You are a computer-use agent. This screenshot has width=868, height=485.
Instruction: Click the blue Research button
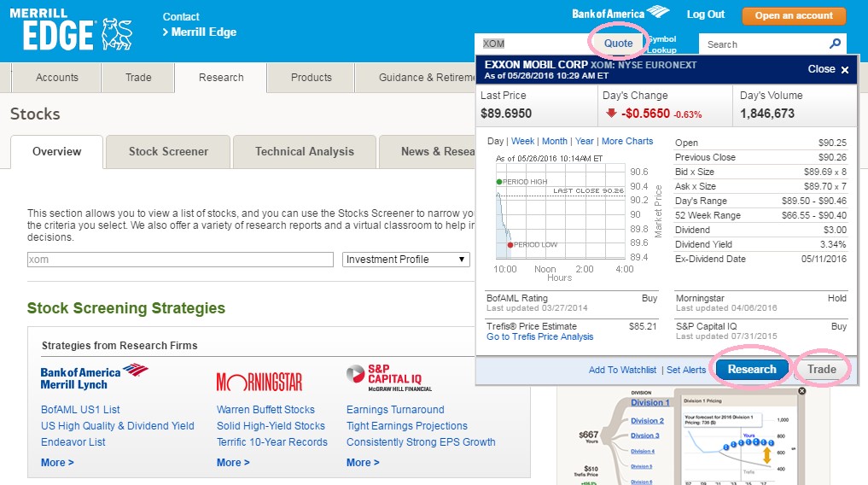point(752,369)
